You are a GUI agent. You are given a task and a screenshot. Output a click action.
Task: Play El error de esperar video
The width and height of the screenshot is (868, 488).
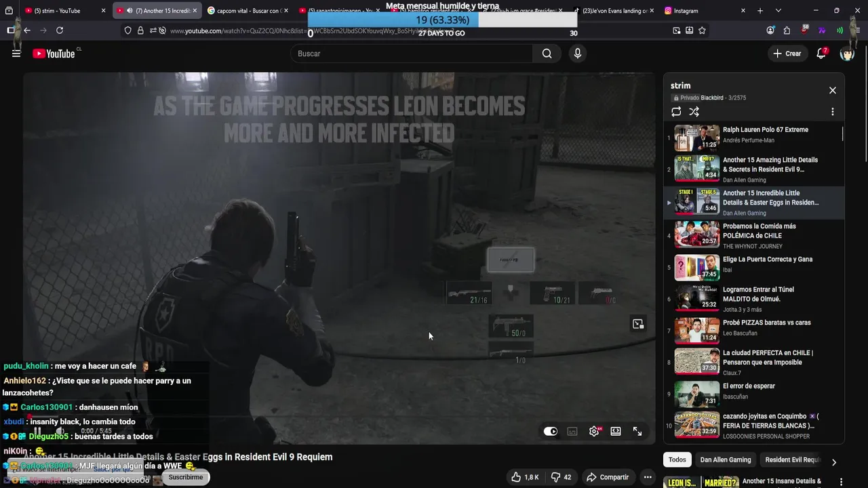click(x=753, y=394)
